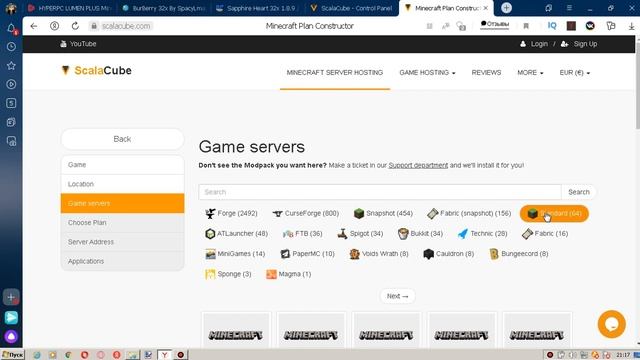The width and height of the screenshot is (640, 360).
Task: Open first Minecraft server thumbnail
Action: [x=236, y=331]
